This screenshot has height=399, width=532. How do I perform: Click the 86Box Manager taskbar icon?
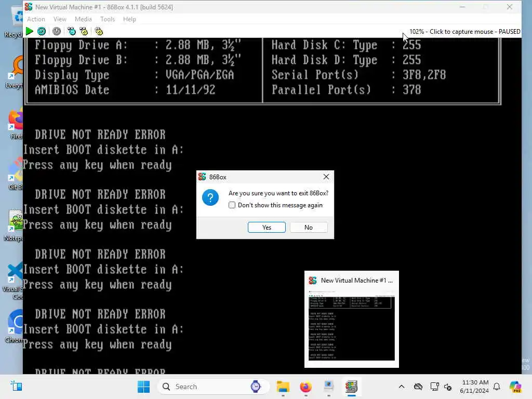[x=328, y=387]
